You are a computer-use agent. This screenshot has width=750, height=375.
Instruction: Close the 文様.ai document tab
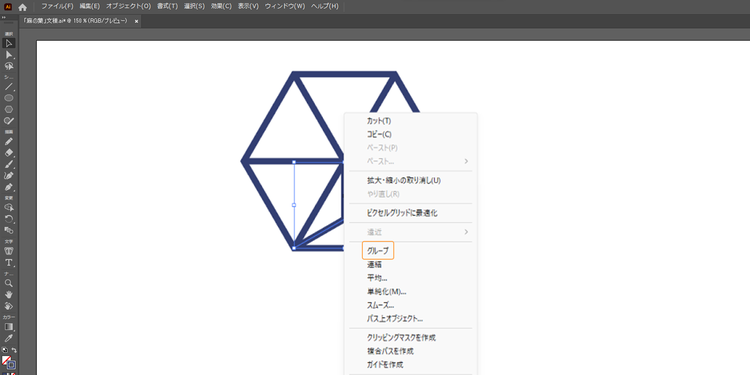(136, 22)
